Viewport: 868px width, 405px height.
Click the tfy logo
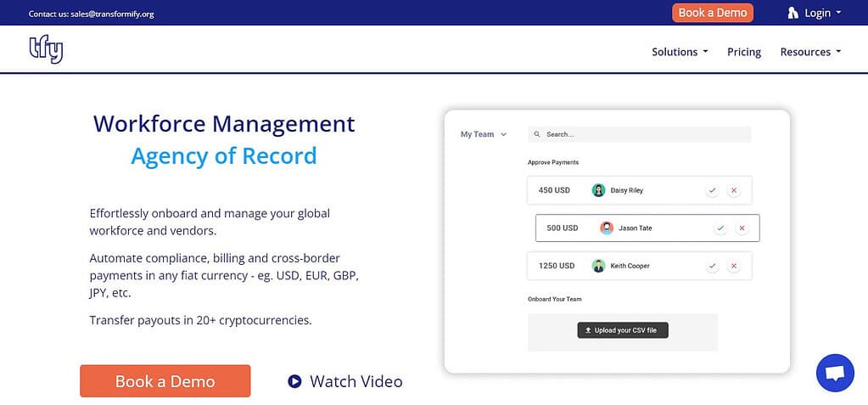point(46,49)
